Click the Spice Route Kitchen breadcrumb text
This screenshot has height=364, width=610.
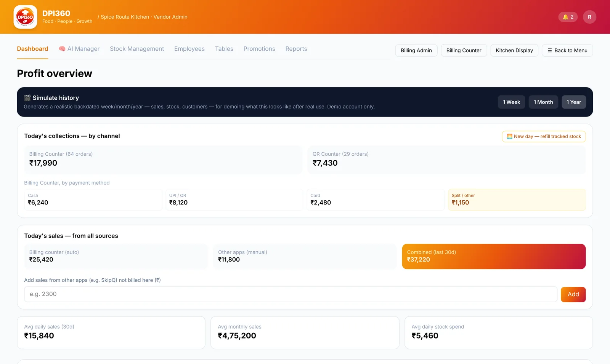[x=125, y=17]
